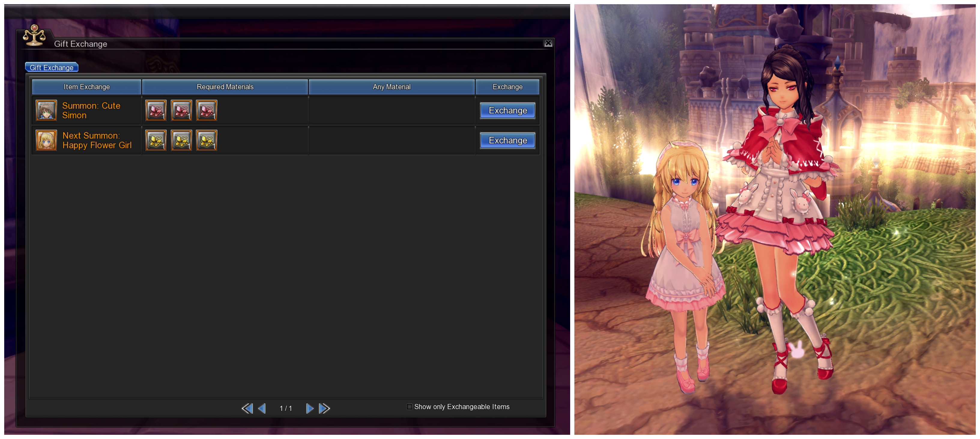The height and width of the screenshot is (439, 980).
Task: Click the Required Materials column header
Action: [225, 87]
